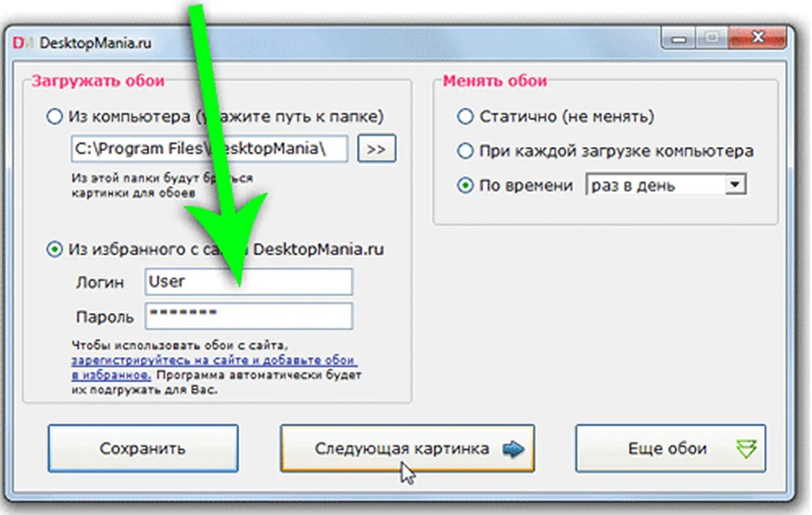Click the 'Загружать обои' group title

(98, 81)
